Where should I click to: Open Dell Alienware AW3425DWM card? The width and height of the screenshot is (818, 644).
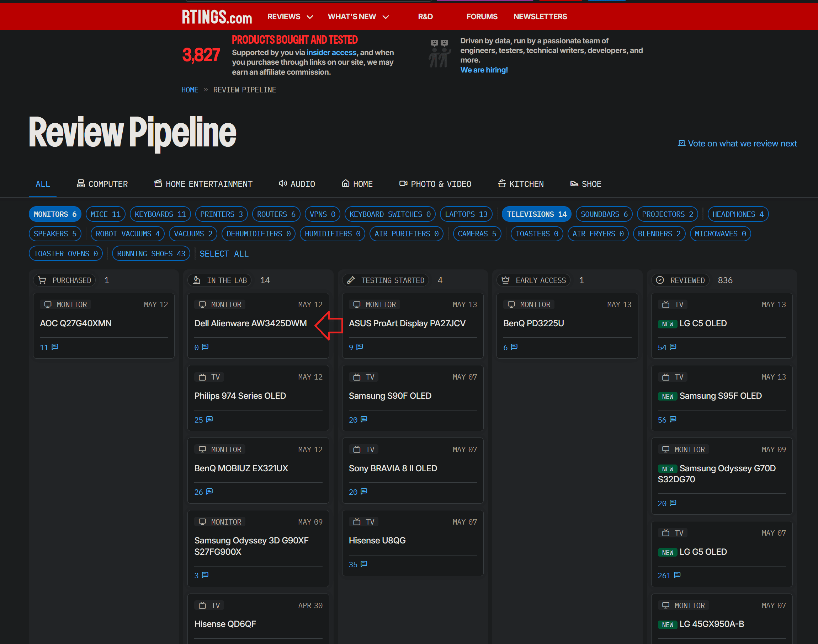click(x=250, y=323)
